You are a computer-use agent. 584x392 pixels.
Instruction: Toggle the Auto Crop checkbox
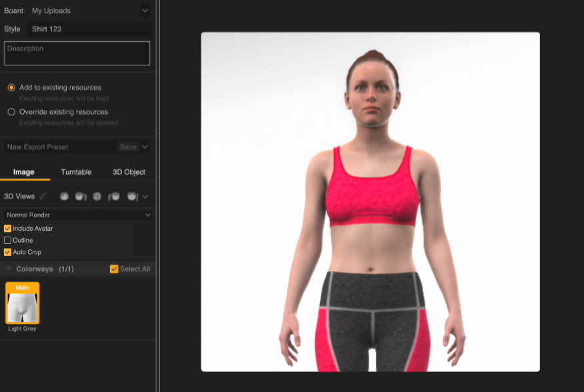pyautogui.click(x=8, y=253)
